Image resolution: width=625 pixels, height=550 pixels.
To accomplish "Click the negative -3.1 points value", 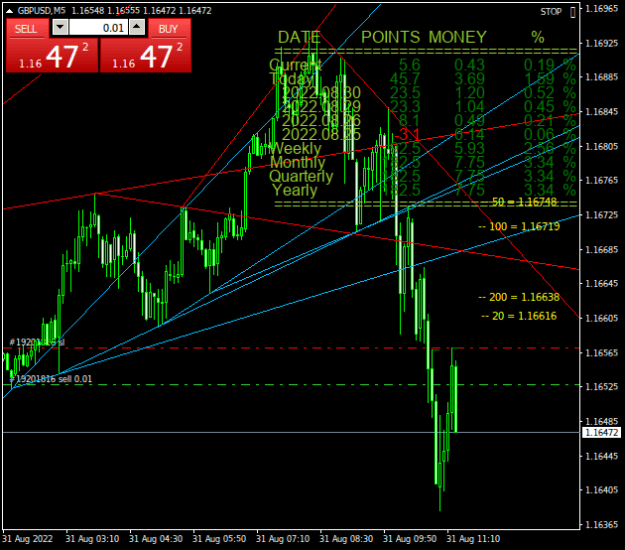I will coord(407,135).
